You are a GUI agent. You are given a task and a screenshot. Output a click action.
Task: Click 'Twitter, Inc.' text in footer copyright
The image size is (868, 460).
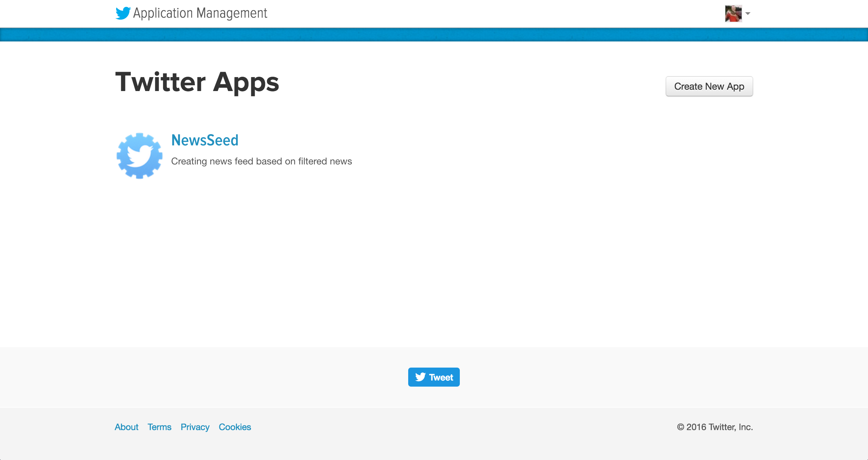(x=731, y=427)
